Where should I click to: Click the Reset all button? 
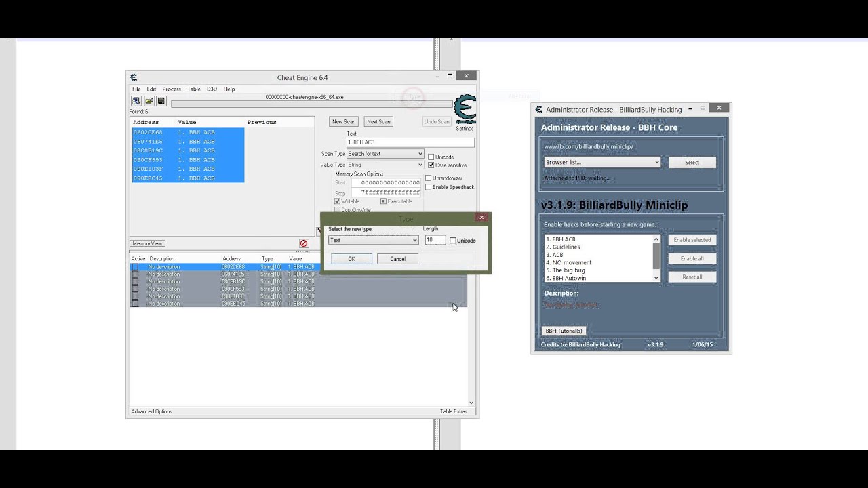(692, 277)
